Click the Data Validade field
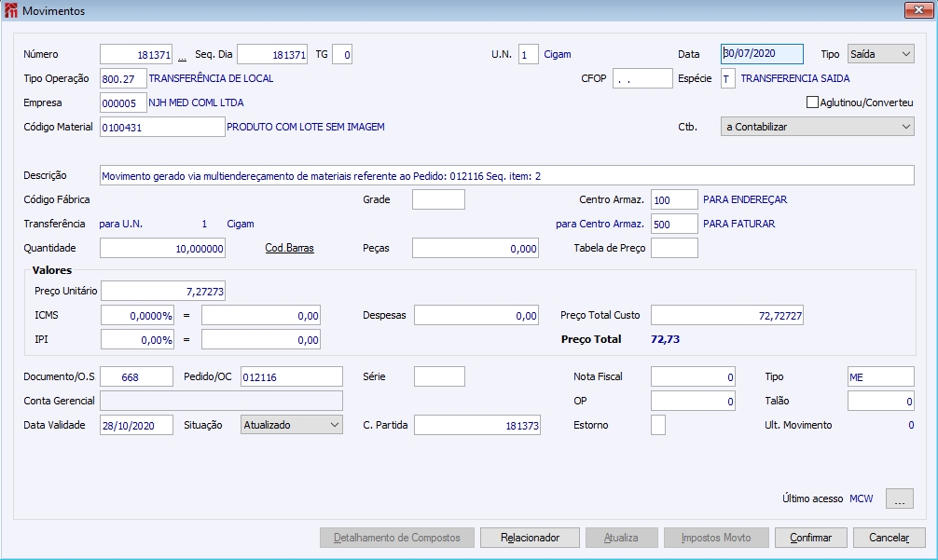938x560 pixels. click(136, 425)
